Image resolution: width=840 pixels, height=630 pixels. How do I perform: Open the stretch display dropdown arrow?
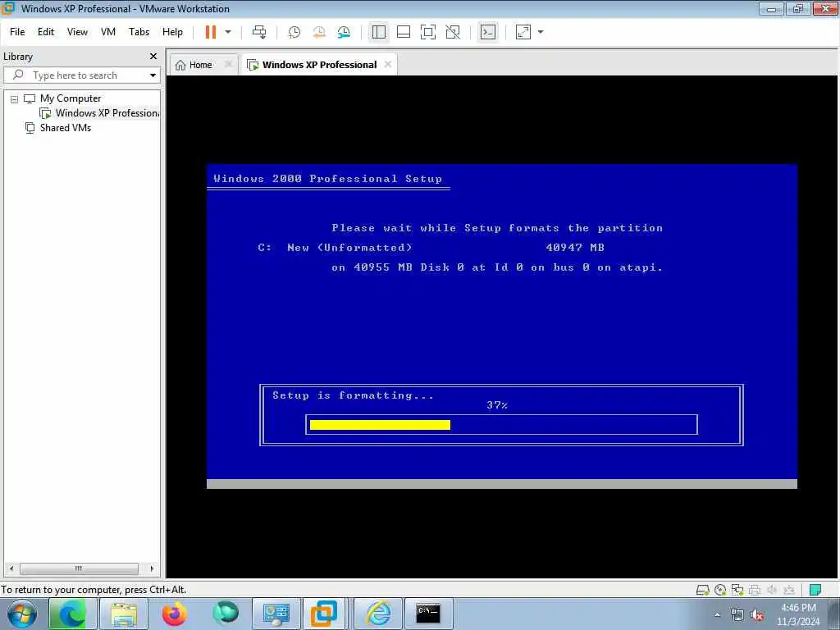coord(541,32)
